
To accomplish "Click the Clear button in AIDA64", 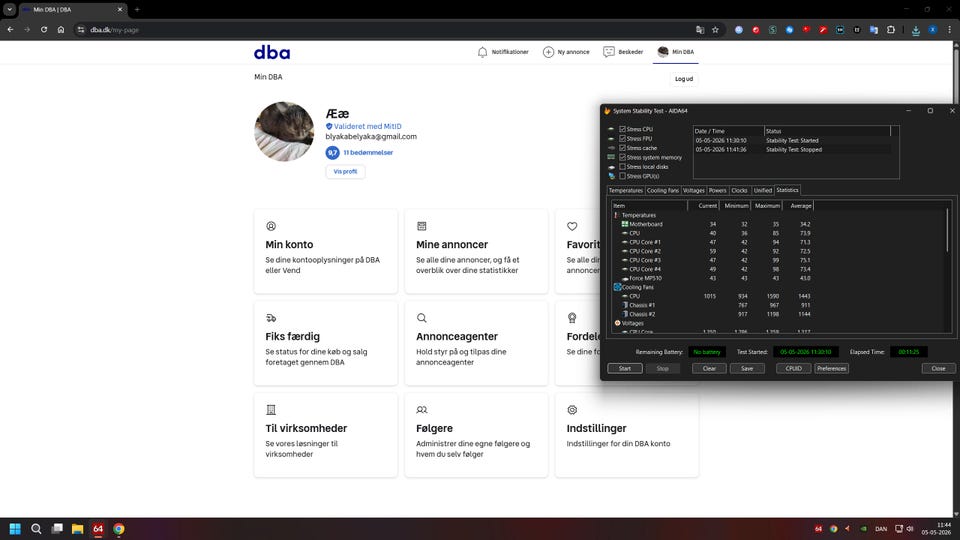I will [709, 369].
